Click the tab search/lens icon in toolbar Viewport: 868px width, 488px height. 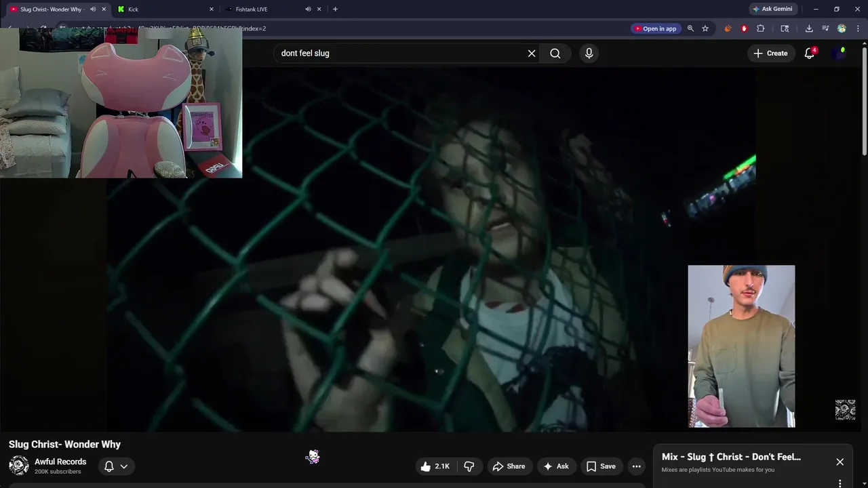tap(785, 28)
